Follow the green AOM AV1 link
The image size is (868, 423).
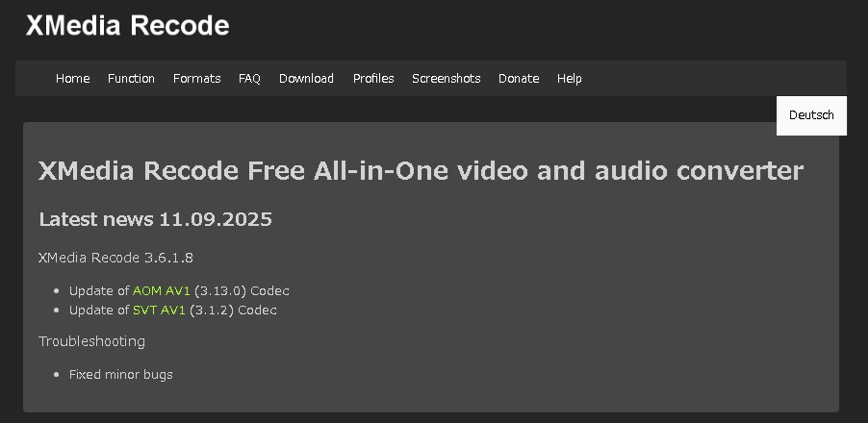[x=161, y=291]
